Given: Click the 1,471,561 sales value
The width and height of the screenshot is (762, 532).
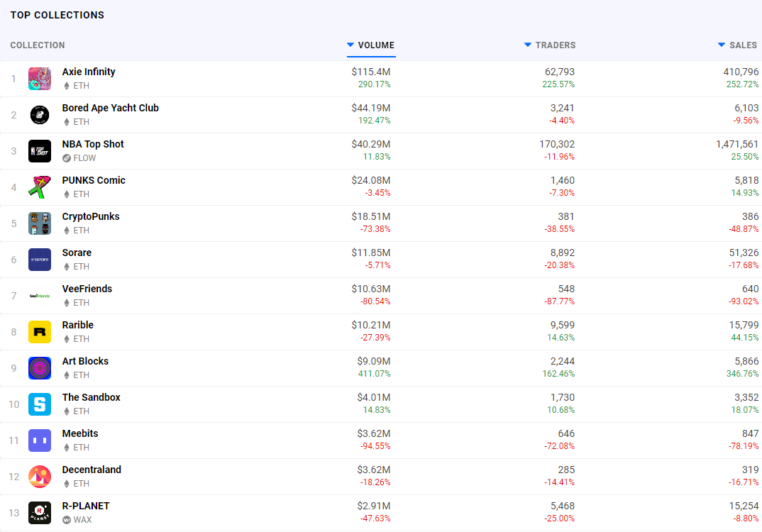Looking at the screenshot, I should pos(737,144).
